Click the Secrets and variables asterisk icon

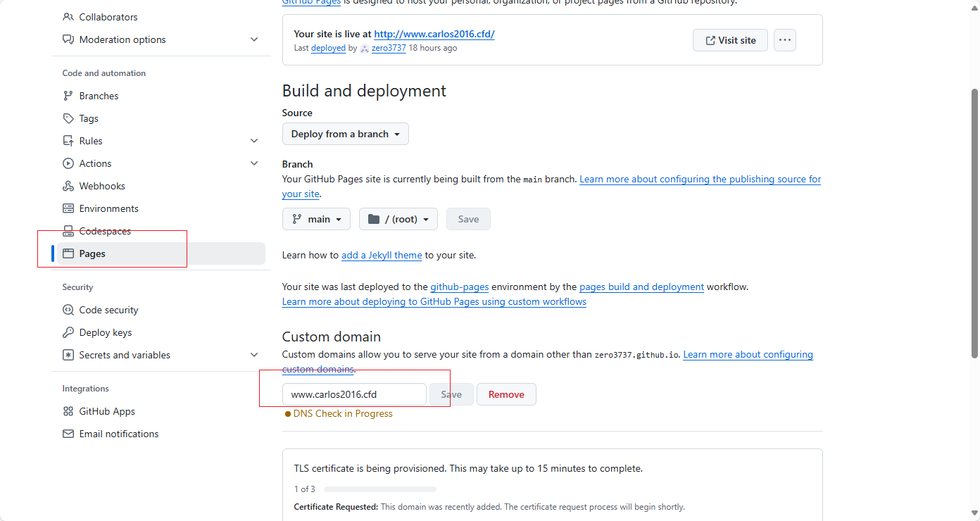(x=68, y=355)
